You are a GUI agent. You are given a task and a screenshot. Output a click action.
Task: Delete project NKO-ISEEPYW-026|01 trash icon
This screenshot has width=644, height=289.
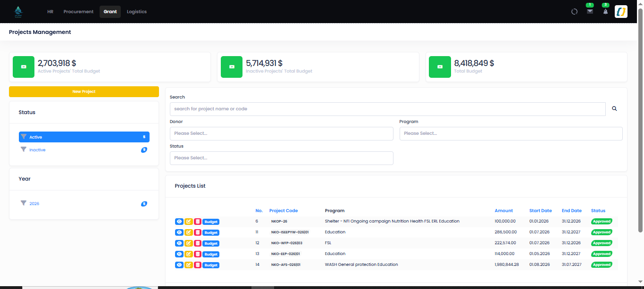(198, 232)
